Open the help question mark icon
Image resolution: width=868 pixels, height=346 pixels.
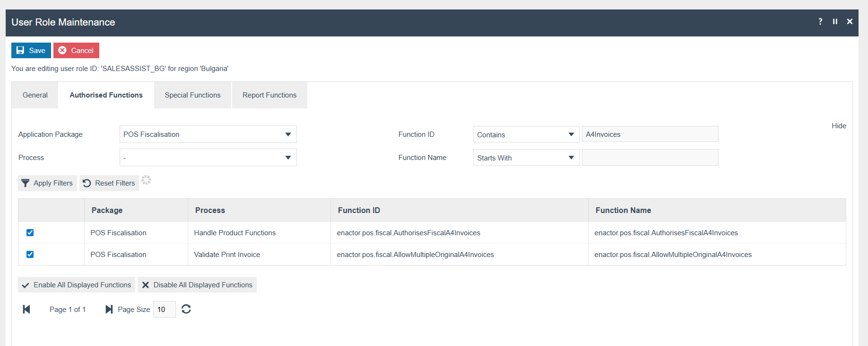[820, 22]
